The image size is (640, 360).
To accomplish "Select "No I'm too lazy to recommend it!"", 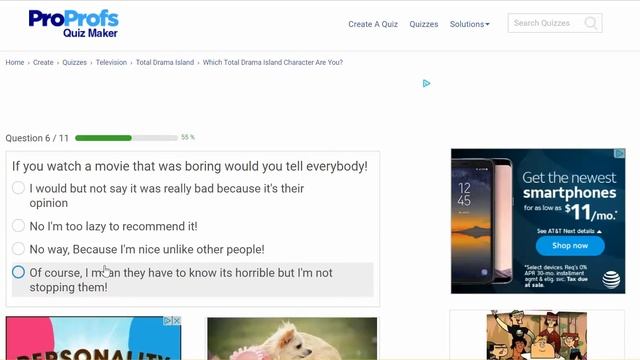I will coord(18,225).
